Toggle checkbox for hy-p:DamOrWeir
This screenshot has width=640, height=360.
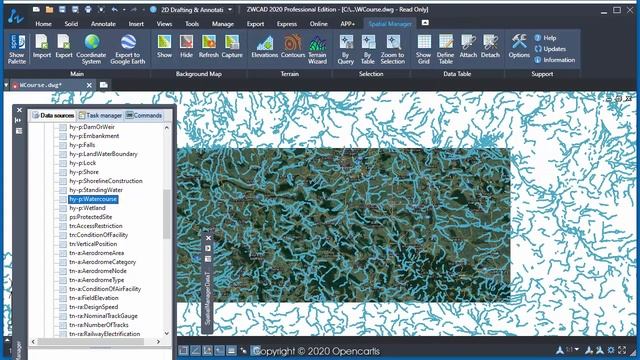[63, 127]
